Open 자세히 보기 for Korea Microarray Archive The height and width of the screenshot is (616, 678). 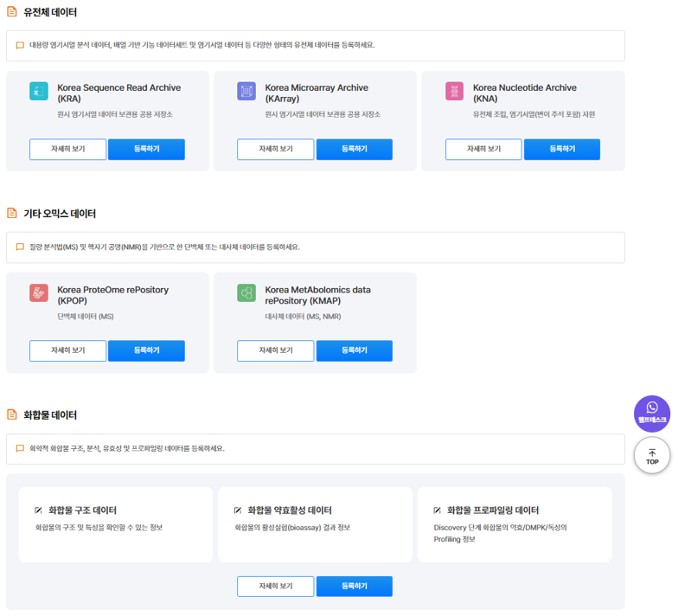coord(276,150)
